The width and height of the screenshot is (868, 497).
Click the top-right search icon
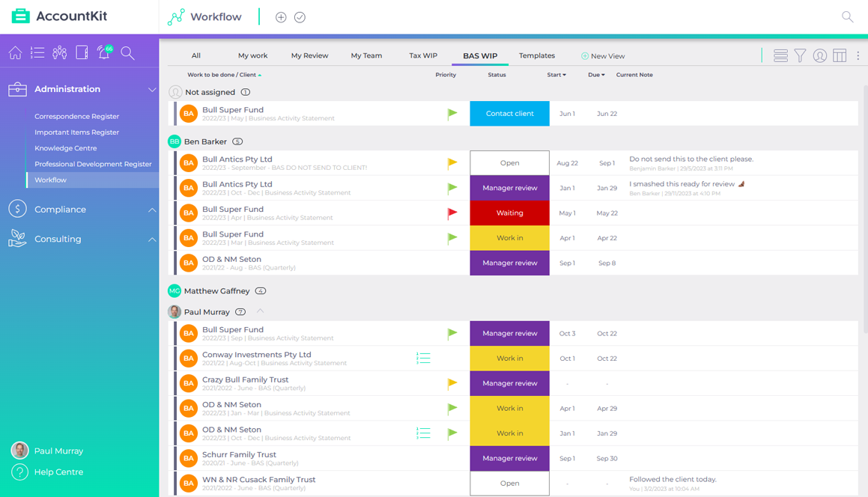point(847,16)
